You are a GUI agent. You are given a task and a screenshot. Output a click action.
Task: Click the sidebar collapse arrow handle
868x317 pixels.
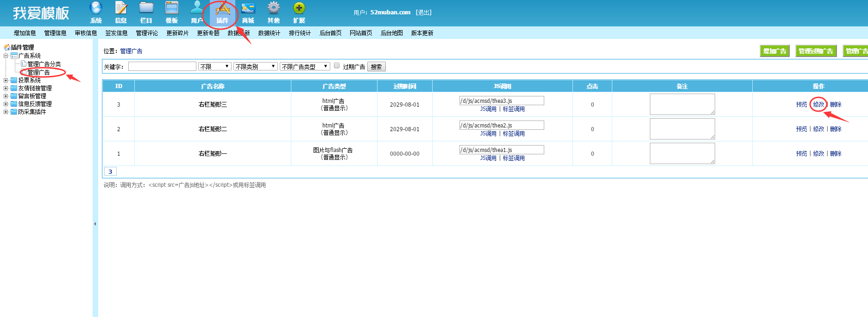95,224
